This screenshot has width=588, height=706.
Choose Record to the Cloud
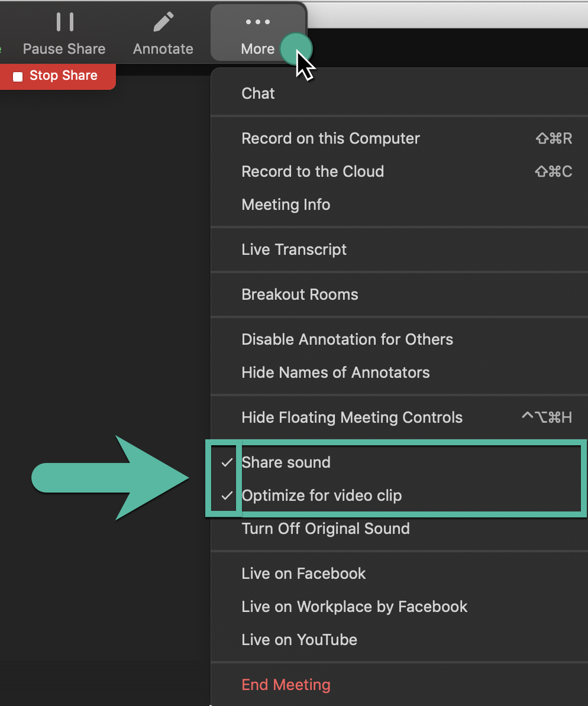pyautogui.click(x=313, y=171)
